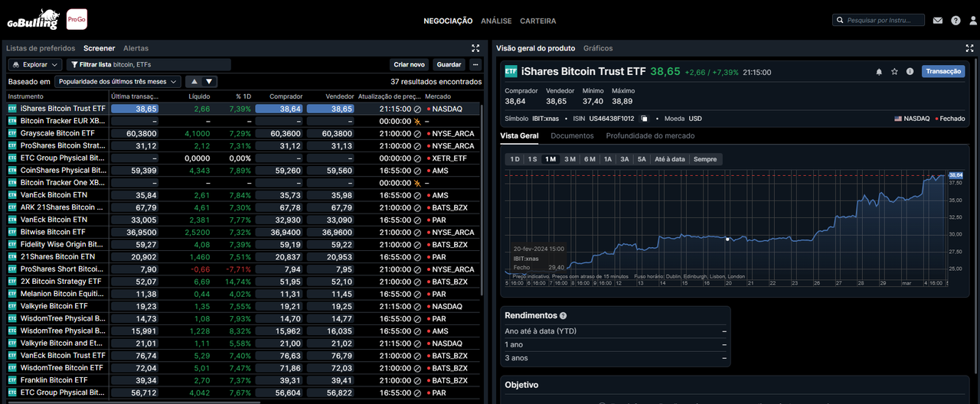
Task: Click the GoBulling bull logo
Action: [33, 19]
